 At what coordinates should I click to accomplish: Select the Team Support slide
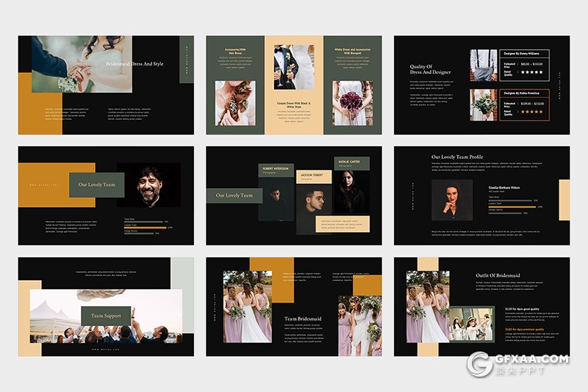click(x=106, y=306)
